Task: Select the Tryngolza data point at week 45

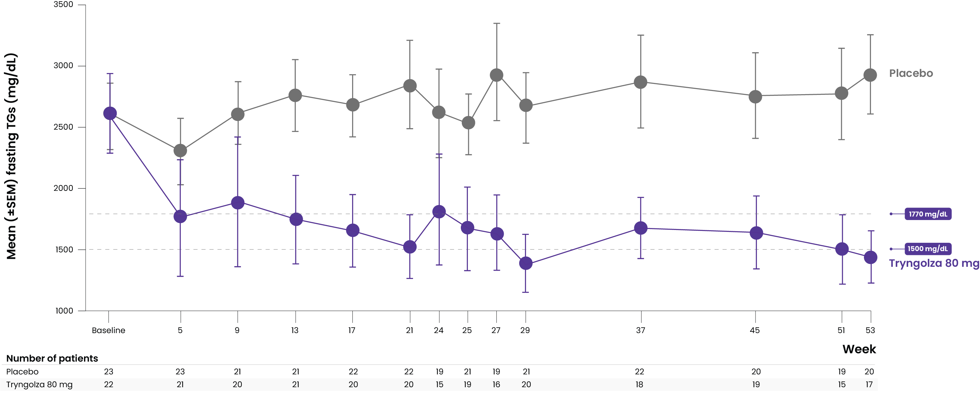Action: click(756, 233)
